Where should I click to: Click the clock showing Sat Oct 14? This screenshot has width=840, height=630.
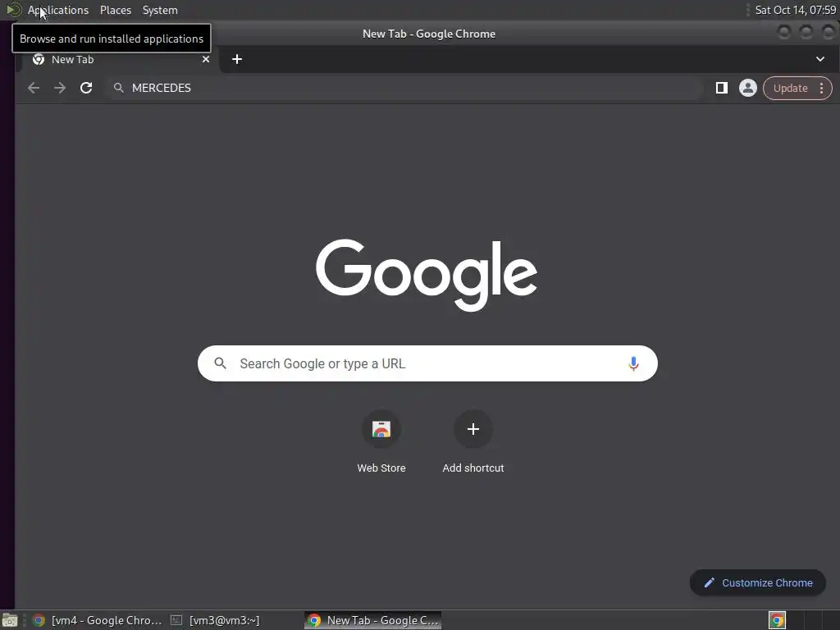(796, 10)
